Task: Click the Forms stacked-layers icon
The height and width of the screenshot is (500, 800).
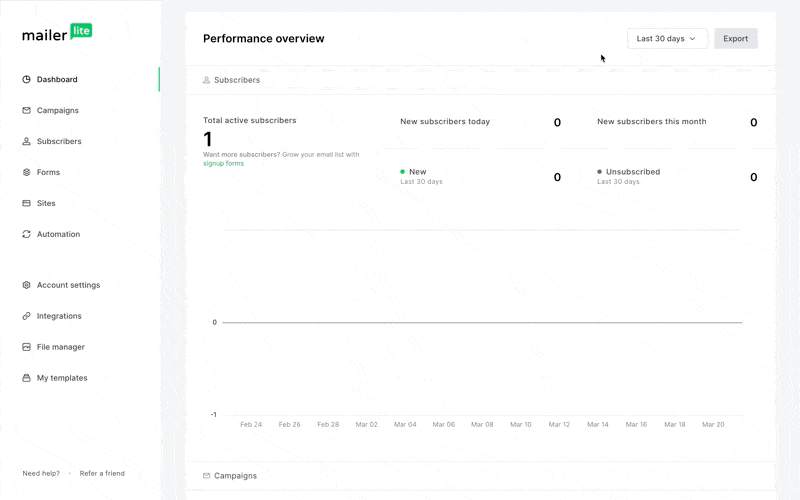Action: click(27, 173)
